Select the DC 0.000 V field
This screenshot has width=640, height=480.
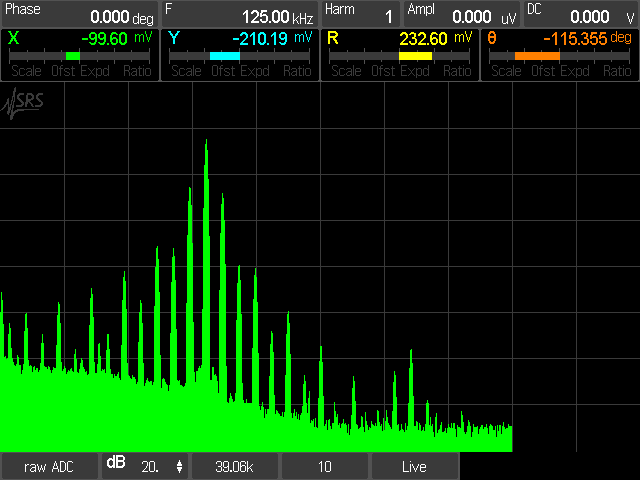click(580, 14)
